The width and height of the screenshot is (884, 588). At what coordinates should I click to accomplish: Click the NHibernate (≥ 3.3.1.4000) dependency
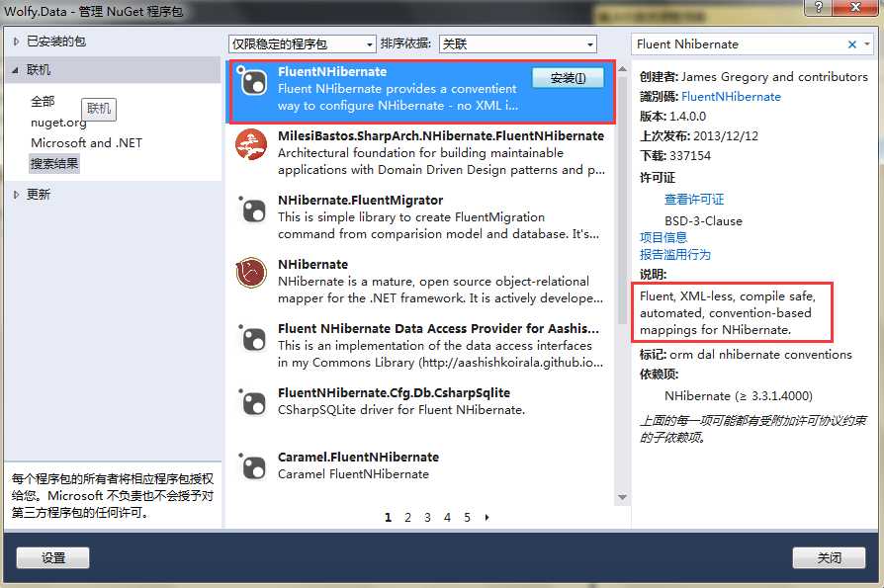[739, 396]
